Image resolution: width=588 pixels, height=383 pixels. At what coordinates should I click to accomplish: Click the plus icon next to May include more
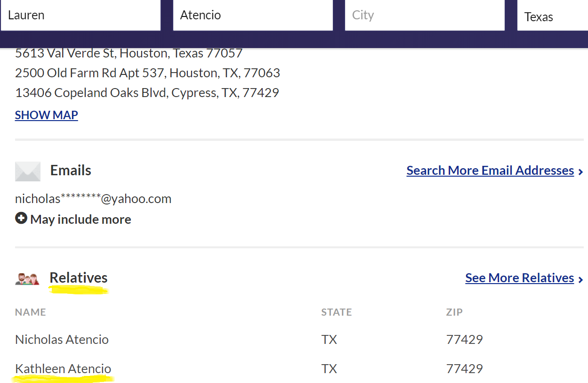pyautogui.click(x=21, y=219)
